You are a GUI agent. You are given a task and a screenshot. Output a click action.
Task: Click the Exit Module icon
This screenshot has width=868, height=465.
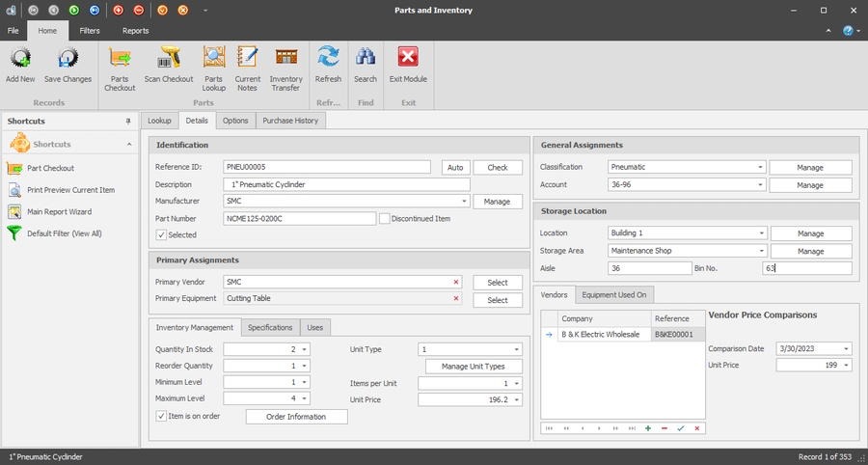pos(408,57)
